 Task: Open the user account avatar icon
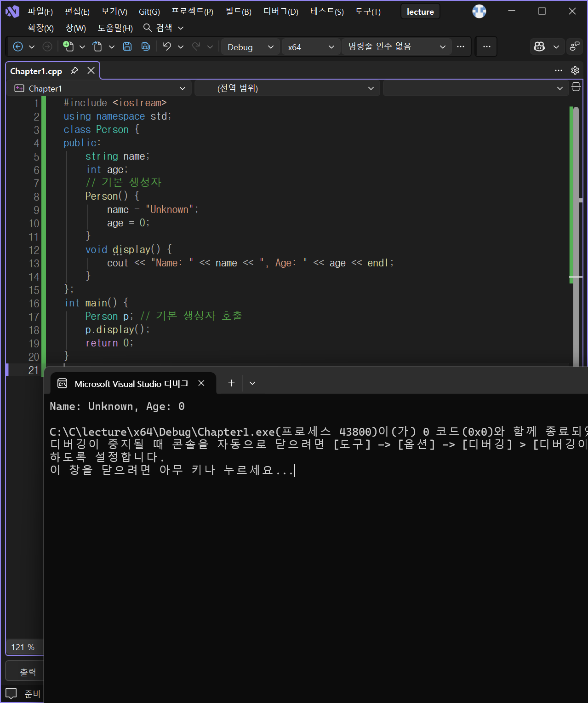click(479, 12)
